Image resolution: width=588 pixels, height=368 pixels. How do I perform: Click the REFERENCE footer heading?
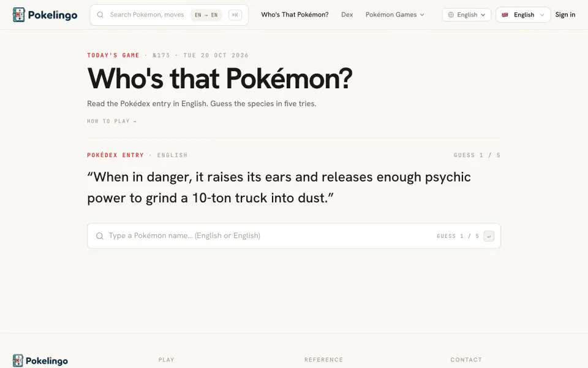click(323, 360)
